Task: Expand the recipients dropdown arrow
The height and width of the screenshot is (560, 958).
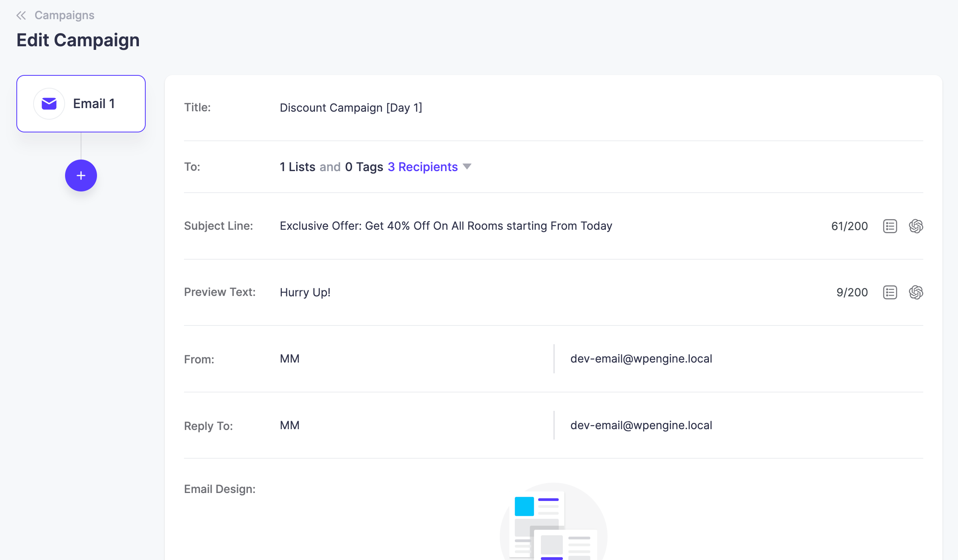Action: (x=467, y=166)
